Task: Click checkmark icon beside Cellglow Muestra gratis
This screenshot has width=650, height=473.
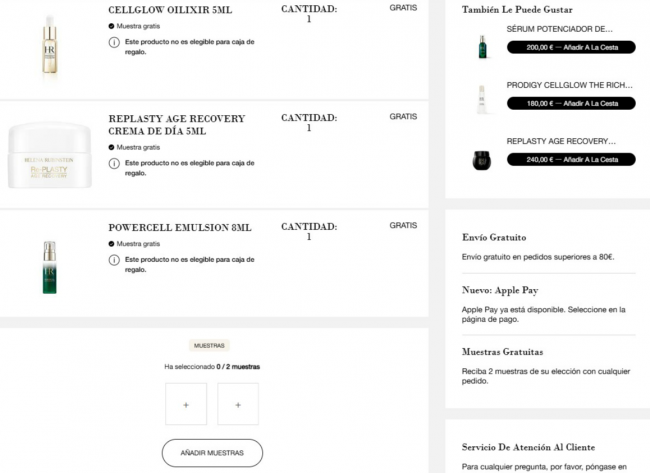Action: [111, 26]
